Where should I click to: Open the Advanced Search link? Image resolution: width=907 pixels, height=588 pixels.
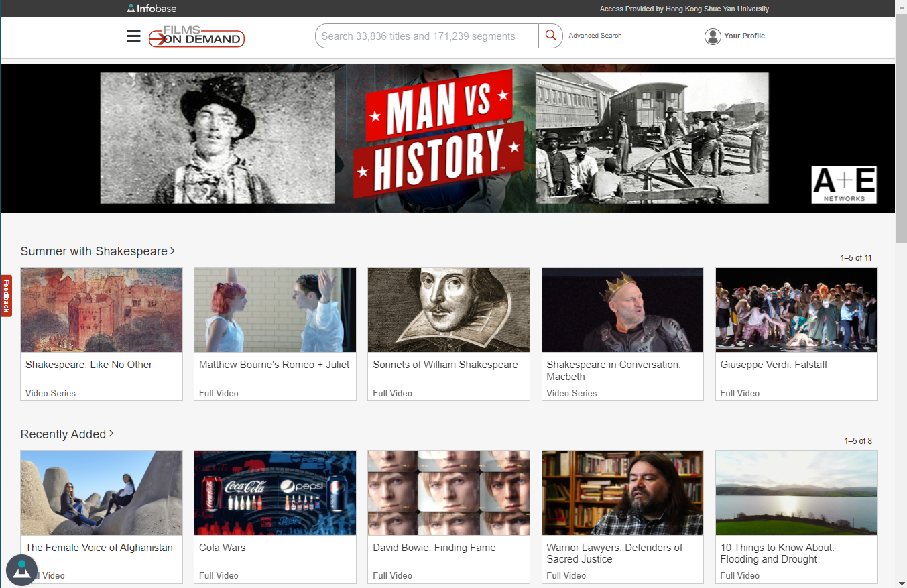coord(595,36)
